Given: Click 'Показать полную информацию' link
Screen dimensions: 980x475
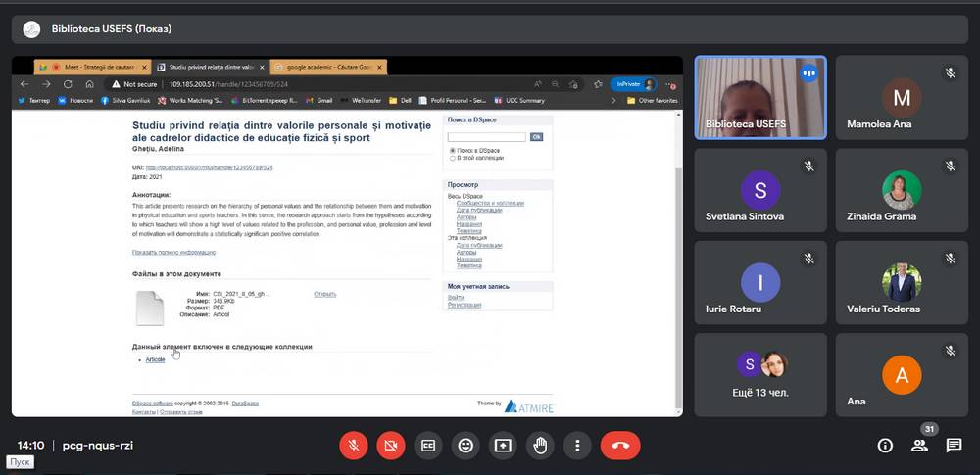Looking at the screenshot, I should coord(173,252).
